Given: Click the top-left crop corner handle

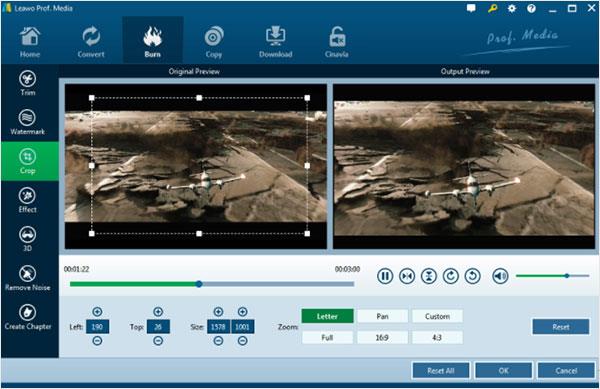Looking at the screenshot, I should coord(91,98).
